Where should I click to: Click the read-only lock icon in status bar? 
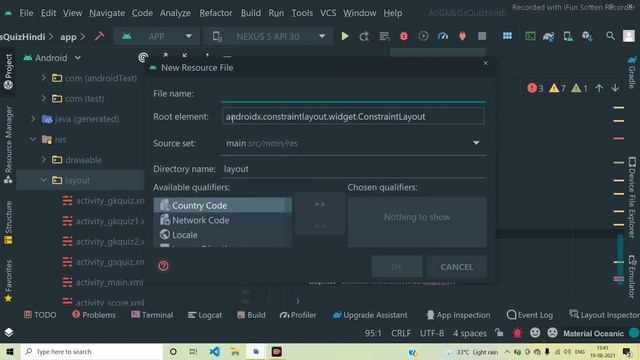[x=499, y=333]
